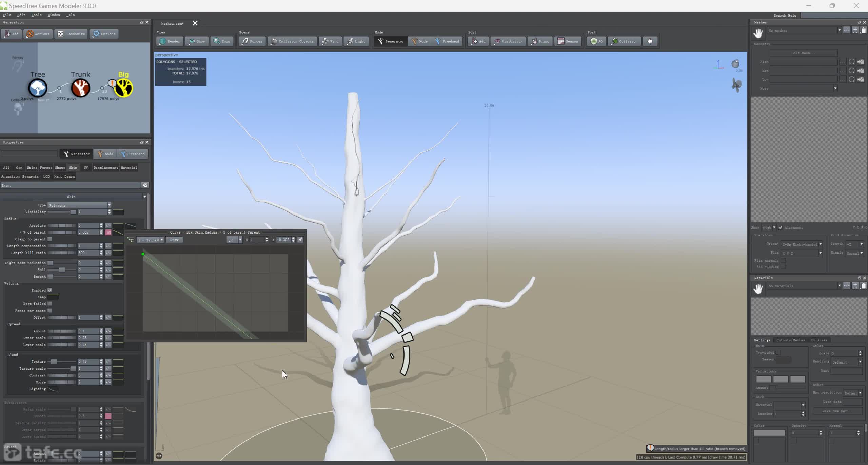Click the Draw button in curve editor
Viewport: 868px width, 465px height.
174,240
